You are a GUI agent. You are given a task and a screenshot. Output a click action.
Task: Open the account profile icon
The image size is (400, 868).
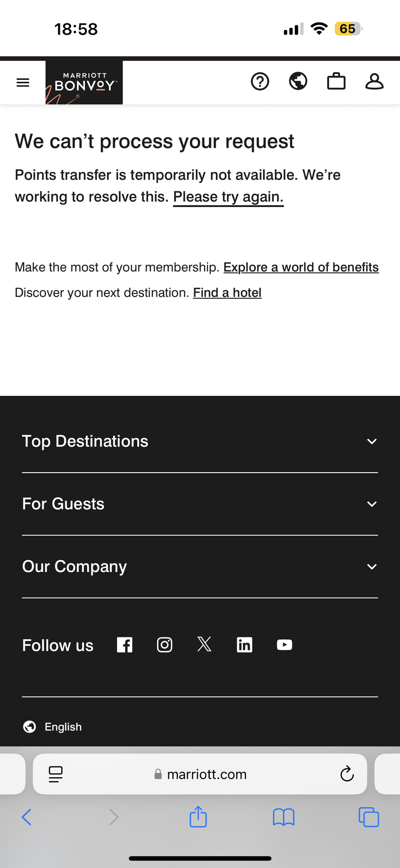(x=374, y=82)
